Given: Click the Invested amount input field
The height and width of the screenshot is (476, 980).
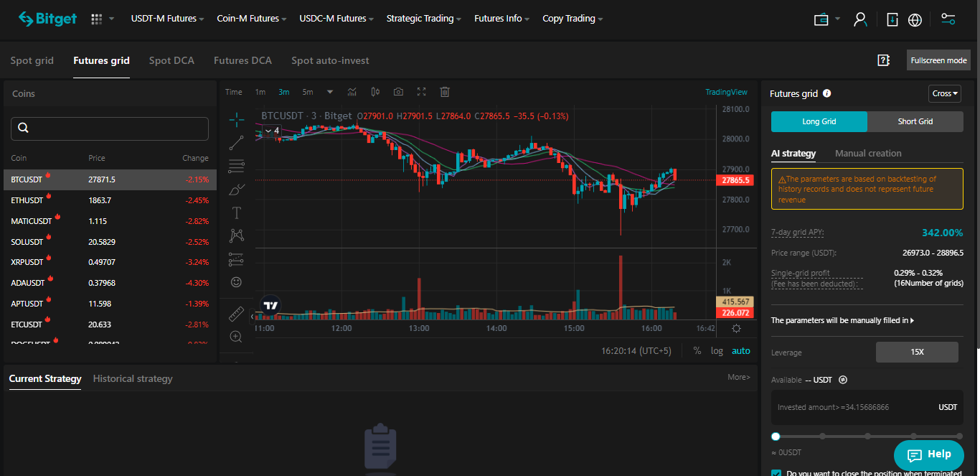Looking at the screenshot, I should click(x=867, y=407).
